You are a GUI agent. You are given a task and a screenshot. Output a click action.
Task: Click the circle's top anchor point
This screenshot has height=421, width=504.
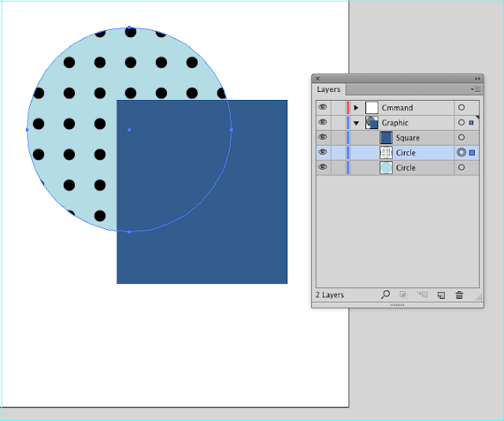[x=129, y=28]
